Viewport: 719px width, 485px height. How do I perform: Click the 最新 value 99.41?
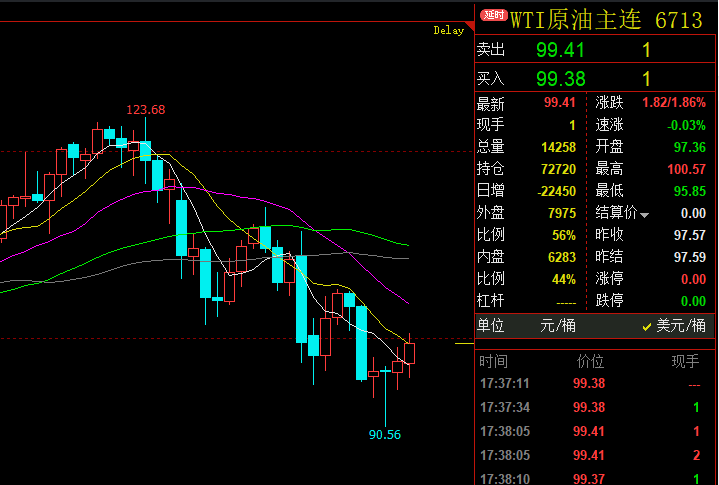pyautogui.click(x=559, y=102)
